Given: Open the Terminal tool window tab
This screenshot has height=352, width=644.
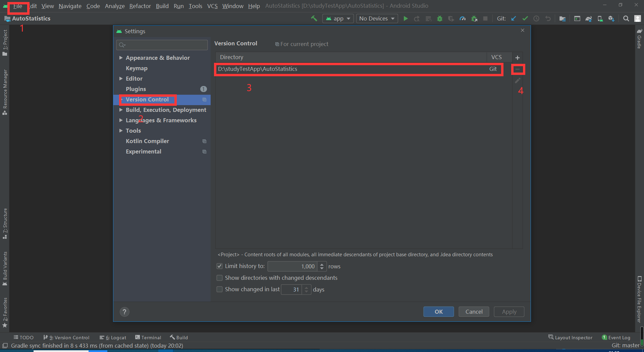Looking at the screenshot, I should [148, 338].
